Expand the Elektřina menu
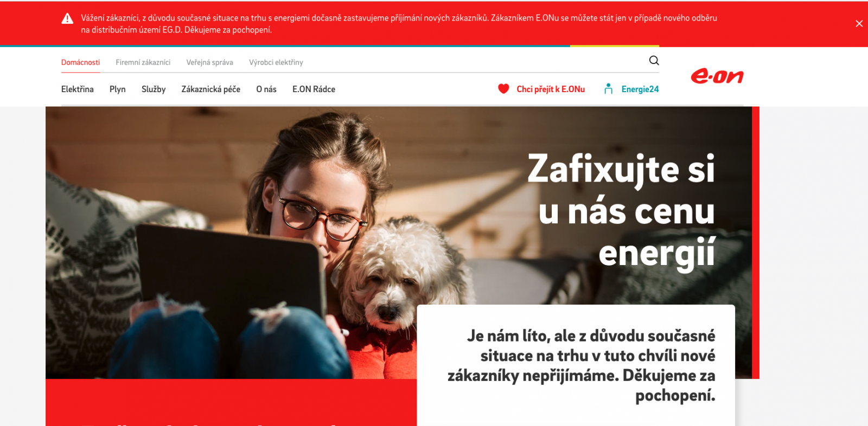The image size is (868, 426). pos(77,89)
